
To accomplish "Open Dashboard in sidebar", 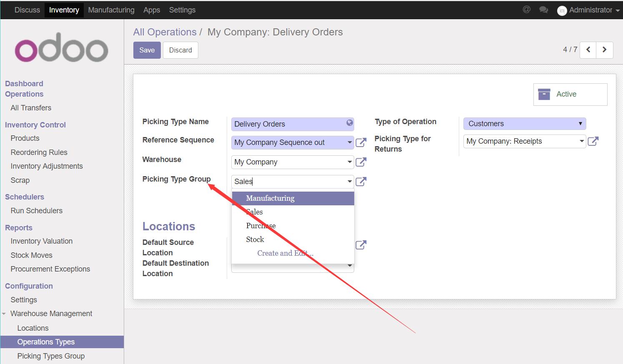I will pos(24,84).
